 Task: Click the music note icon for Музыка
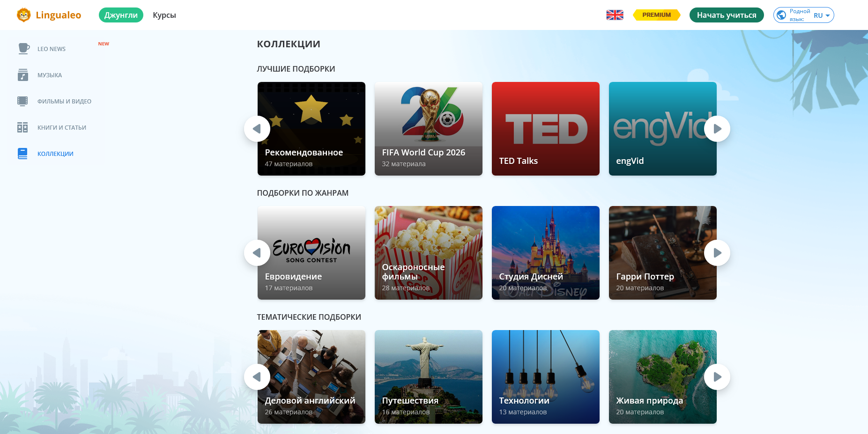[23, 75]
